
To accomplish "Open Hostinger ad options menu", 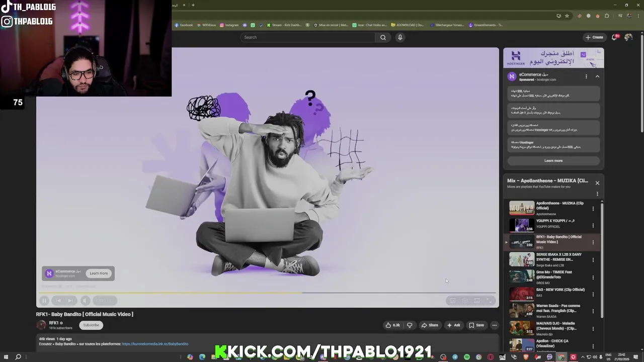I will click(586, 76).
